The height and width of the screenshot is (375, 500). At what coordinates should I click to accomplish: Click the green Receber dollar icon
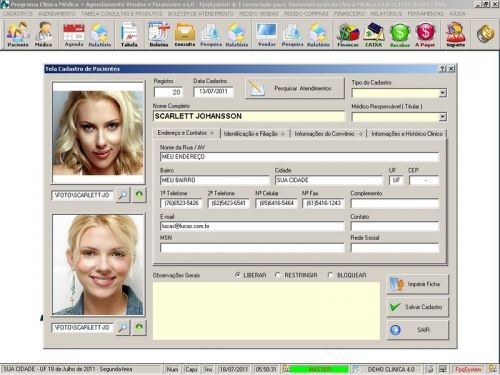(399, 34)
